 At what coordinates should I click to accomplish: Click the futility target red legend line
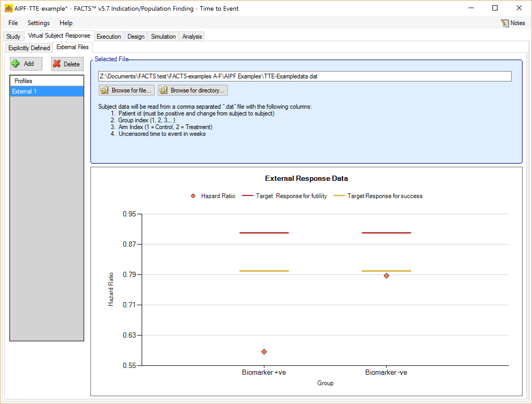(x=247, y=196)
